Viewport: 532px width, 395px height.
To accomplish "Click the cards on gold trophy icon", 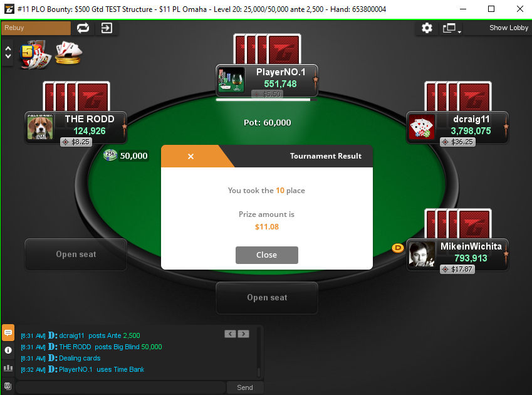I will 68,53.
